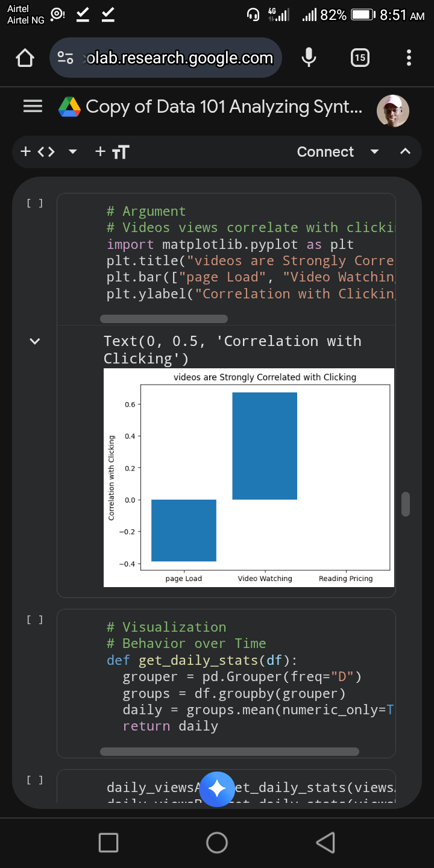The height and width of the screenshot is (868, 434).
Task: Open the Connect options dropdown arrow
Action: 374,152
